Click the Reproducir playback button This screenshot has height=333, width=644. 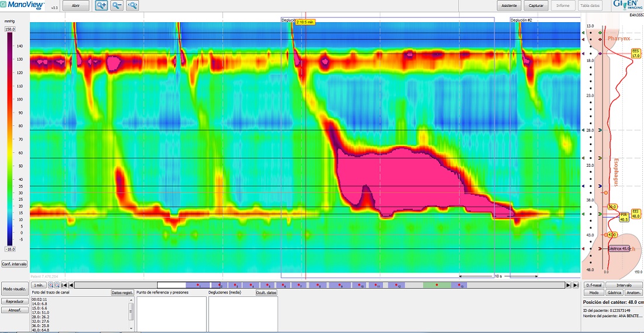tap(15, 301)
